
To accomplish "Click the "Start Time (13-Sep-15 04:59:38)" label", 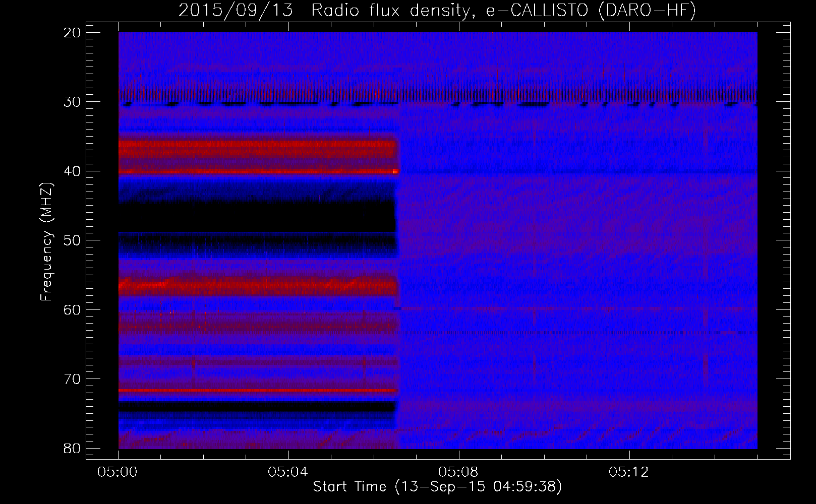I will 437,487.
